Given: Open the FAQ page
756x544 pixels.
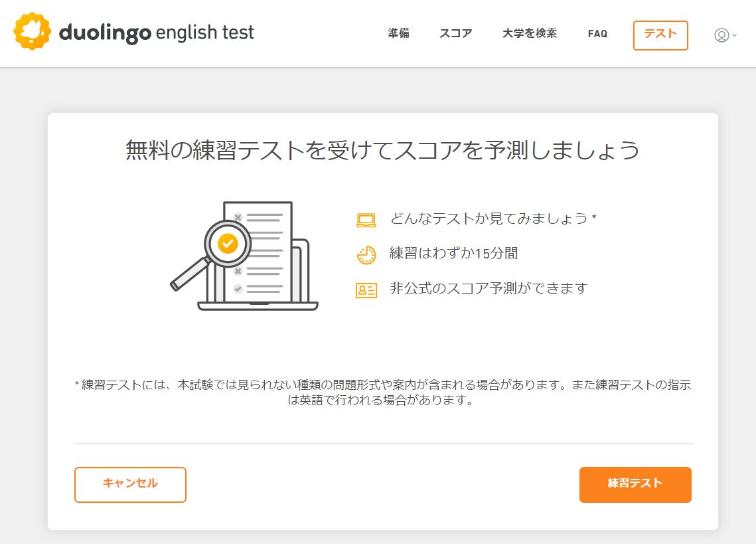Looking at the screenshot, I should click(597, 34).
